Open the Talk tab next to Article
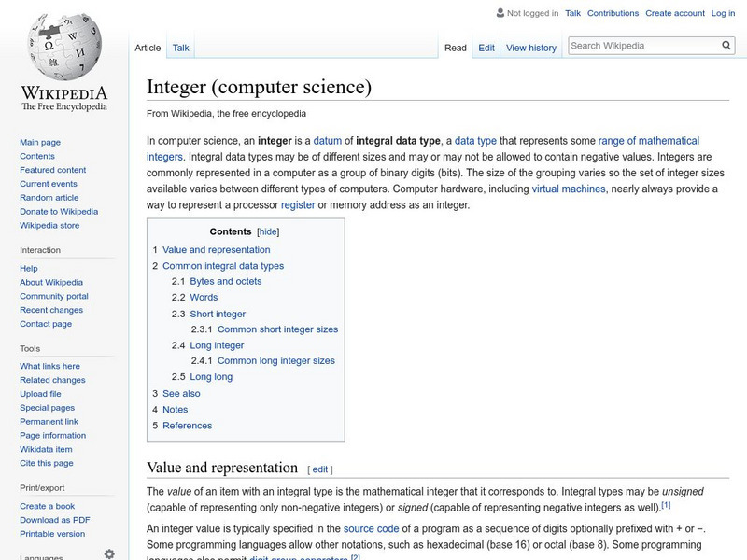 [180, 48]
